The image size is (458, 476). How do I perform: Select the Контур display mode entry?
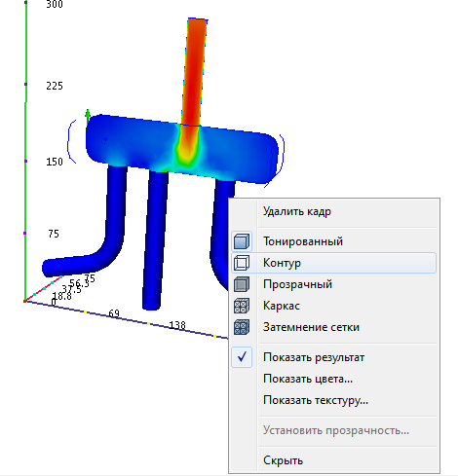pyautogui.click(x=334, y=263)
